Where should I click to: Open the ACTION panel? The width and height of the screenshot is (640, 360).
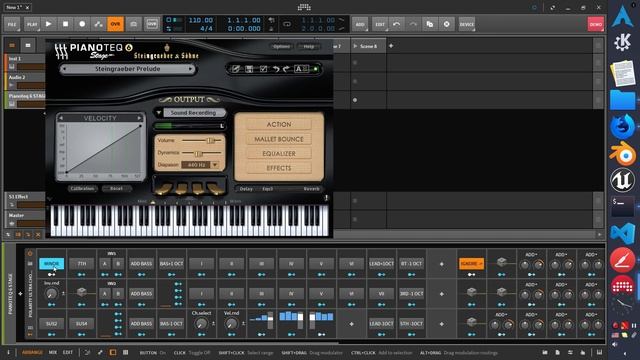[x=279, y=124]
